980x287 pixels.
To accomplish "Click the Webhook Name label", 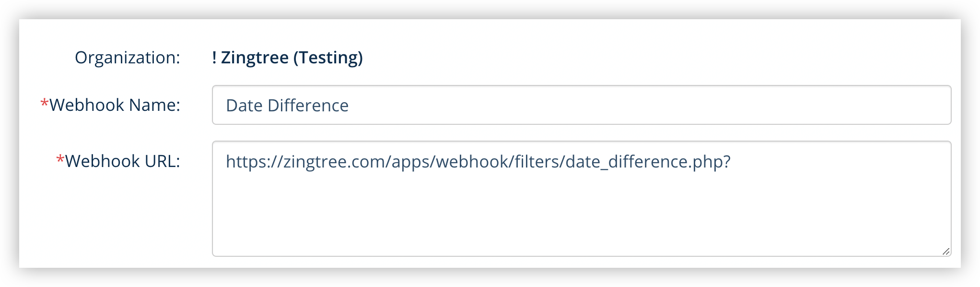I will (115, 105).
